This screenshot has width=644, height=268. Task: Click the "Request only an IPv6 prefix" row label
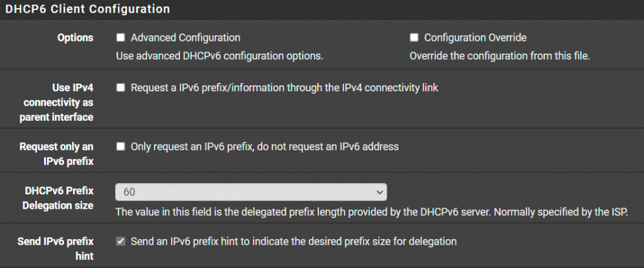[x=57, y=153]
